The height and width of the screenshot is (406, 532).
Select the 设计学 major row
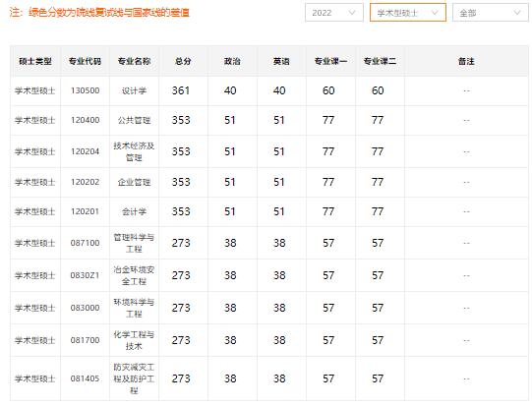pos(269,90)
